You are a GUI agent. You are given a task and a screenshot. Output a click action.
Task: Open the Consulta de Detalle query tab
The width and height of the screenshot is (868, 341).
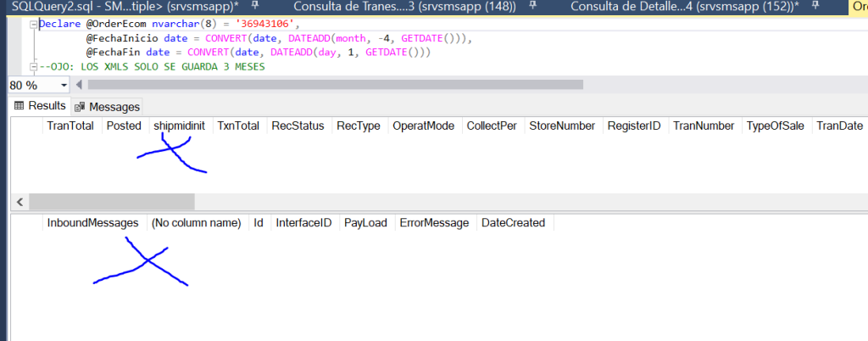(x=682, y=6)
